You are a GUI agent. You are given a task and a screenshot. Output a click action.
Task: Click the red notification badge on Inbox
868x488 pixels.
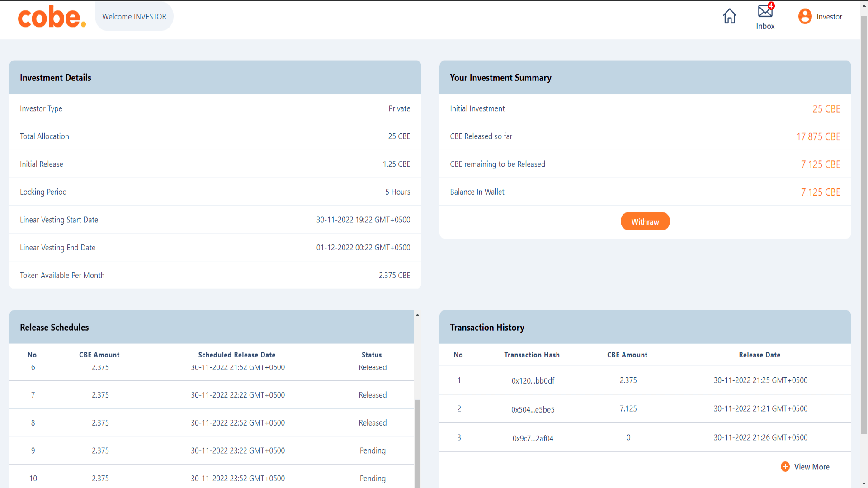point(771,6)
